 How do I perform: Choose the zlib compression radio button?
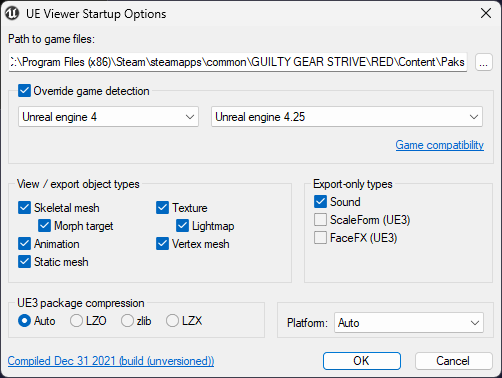coord(127,321)
